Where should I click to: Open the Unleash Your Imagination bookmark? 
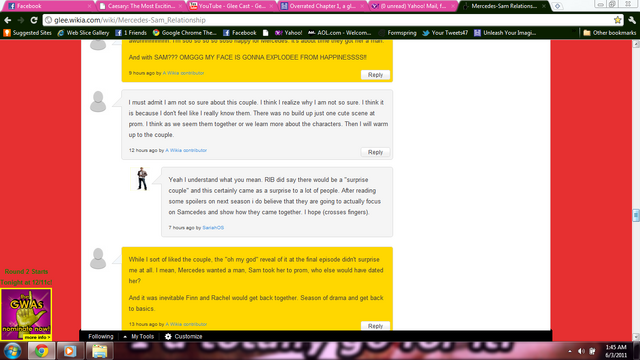(505, 33)
